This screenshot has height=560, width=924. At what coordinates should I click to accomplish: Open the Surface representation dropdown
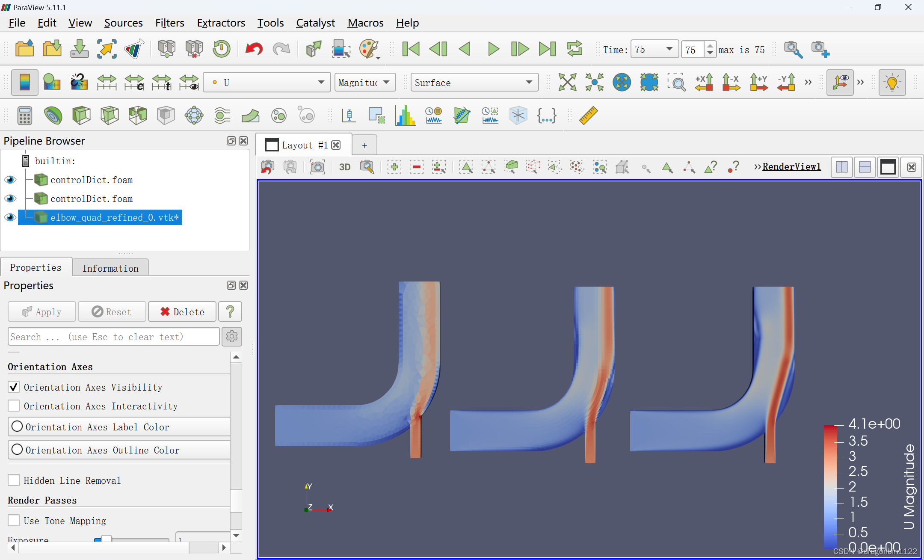tap(474, 82)
